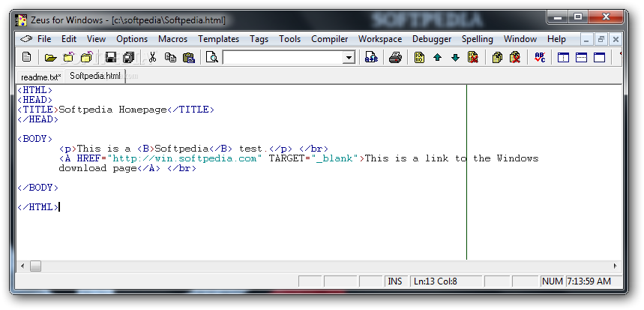Open the Spelling menu

(x=478, y=39)
